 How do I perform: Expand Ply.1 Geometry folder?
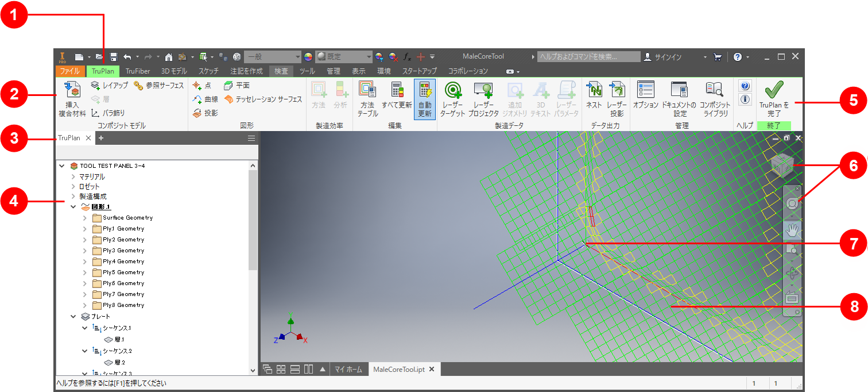point(85,229)
